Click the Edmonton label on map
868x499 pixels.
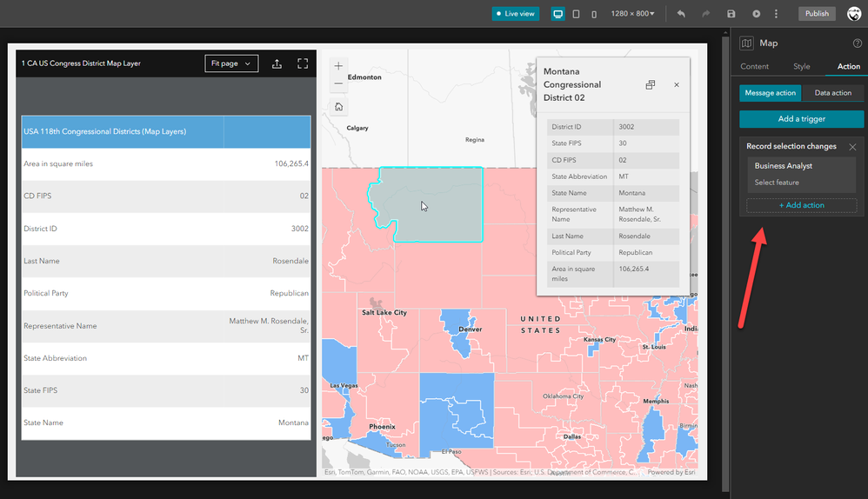[x=364, y=77]
